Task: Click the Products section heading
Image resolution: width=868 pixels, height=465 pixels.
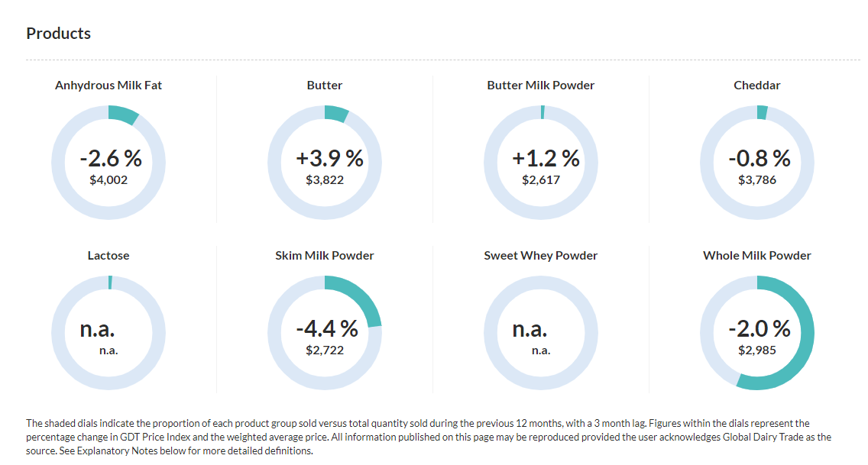Action: (x=59, y=34)
